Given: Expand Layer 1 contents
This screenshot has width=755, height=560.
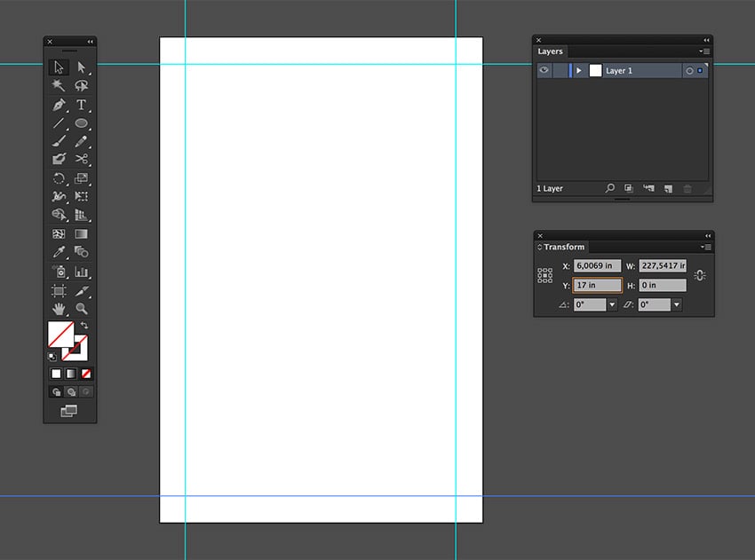Looking at the screenshot, I should tap(578, 70).
